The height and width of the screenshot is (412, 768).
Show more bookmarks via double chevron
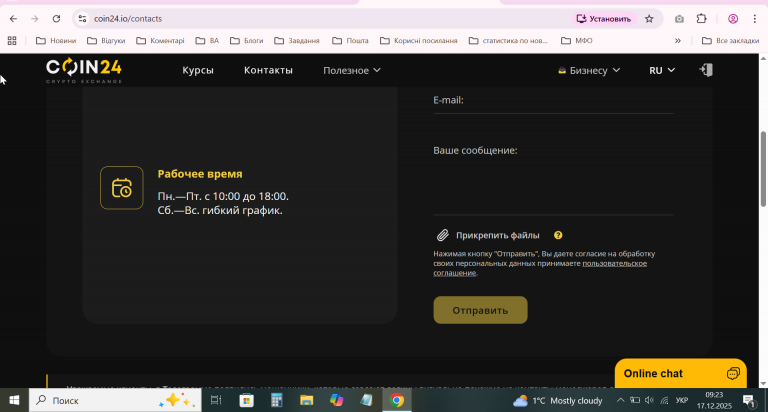click(678, 41)
